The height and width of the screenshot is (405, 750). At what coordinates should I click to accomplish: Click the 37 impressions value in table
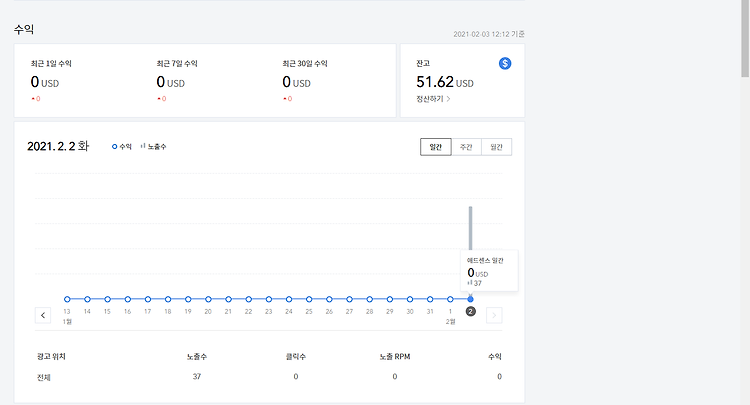coord(197,377)
